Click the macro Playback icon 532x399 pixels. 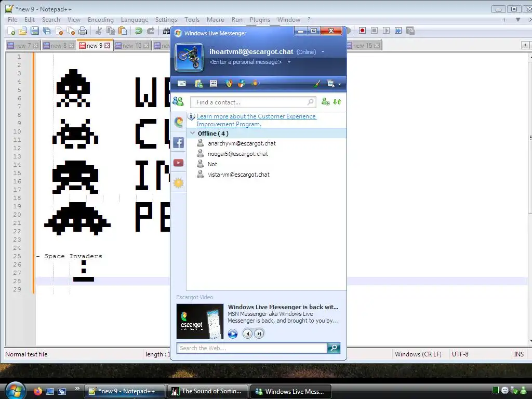386,31
